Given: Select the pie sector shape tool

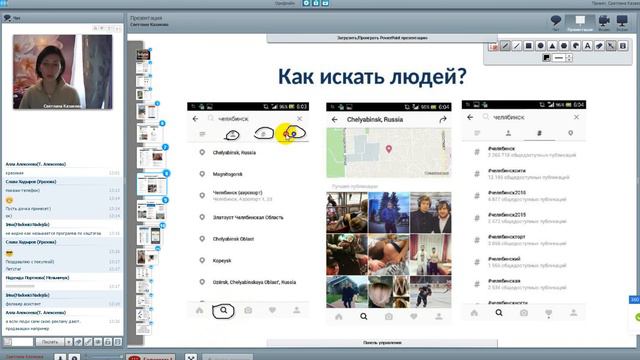Looking at the screenshot, I should point(576,46).
